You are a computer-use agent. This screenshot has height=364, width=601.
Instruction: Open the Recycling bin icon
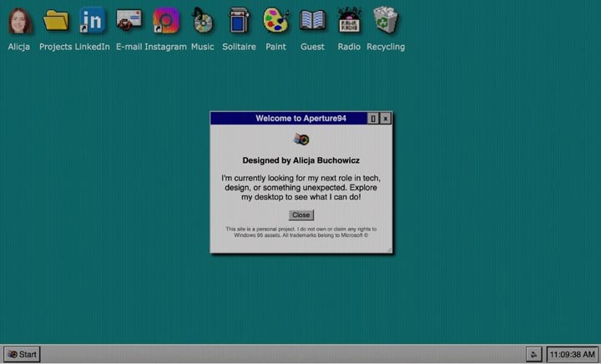coord(386,20)
